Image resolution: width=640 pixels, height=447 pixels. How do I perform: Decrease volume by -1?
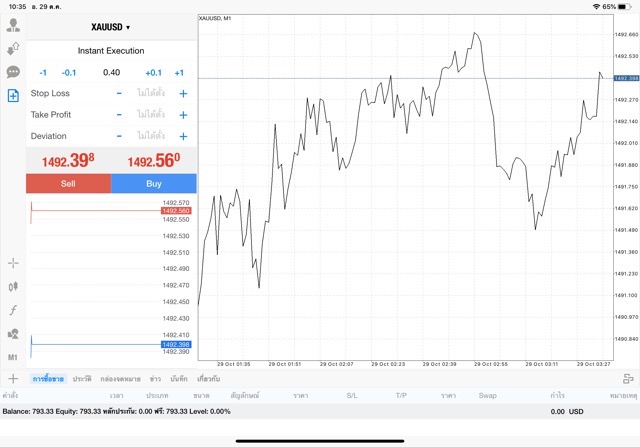coord(43,73)
